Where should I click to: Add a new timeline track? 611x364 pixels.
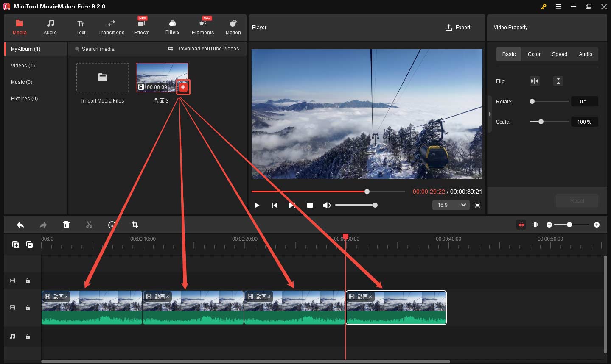pos(16,245)
